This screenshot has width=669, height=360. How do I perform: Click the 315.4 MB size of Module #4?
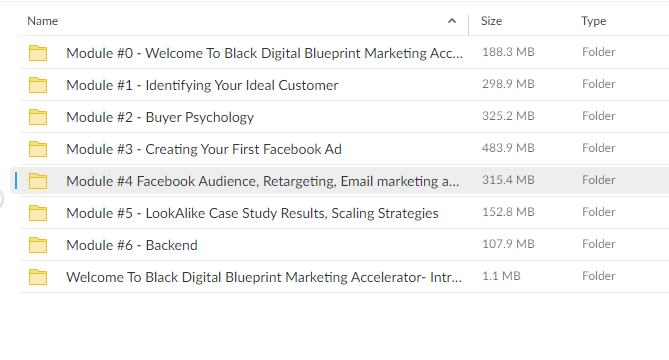(x=508, y=180)
